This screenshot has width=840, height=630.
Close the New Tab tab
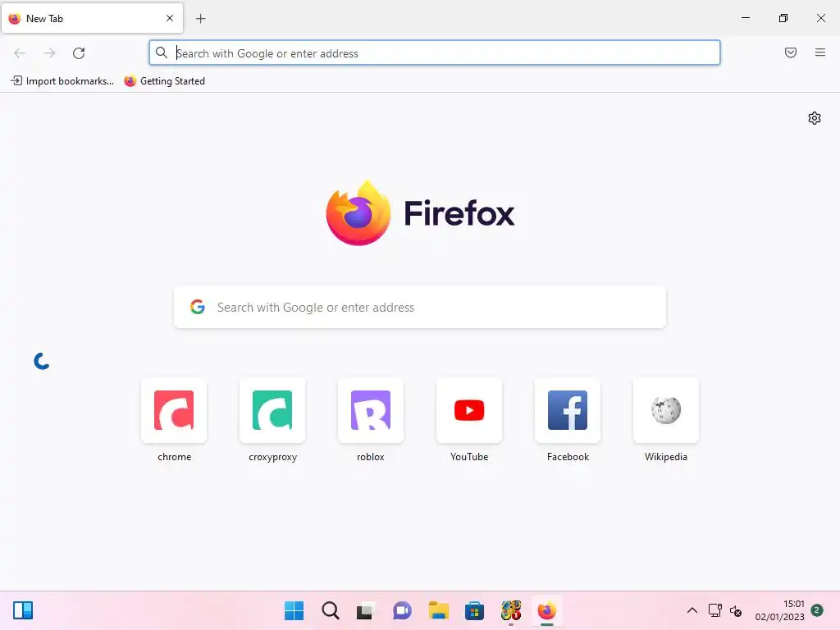point(169,18)
